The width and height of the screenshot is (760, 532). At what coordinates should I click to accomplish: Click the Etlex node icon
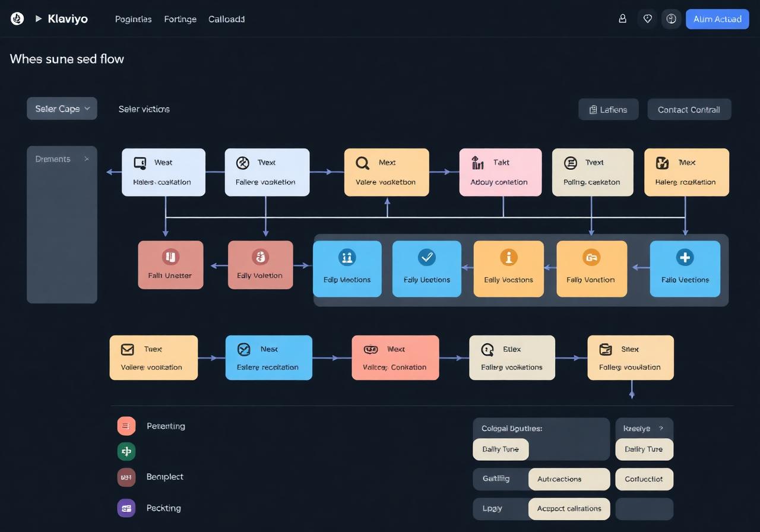487,349
